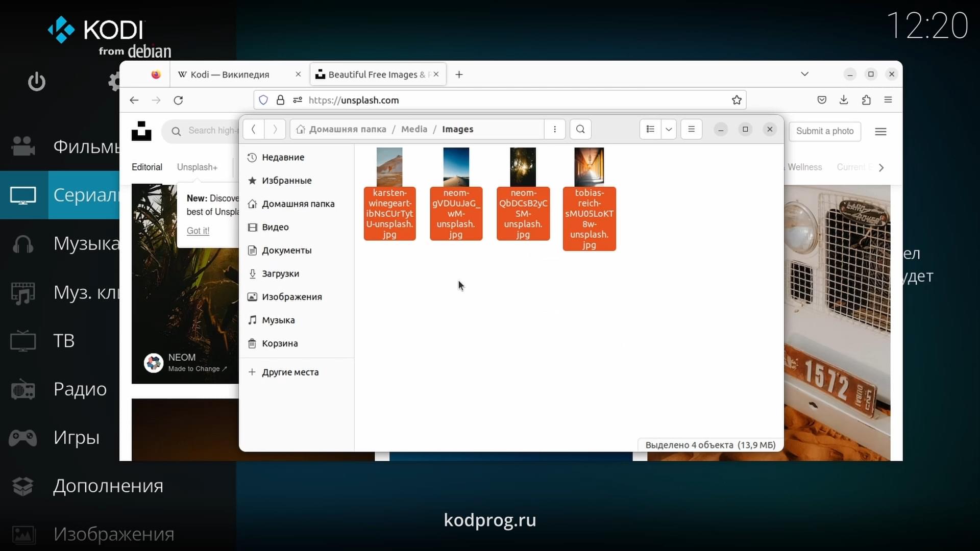Open the folder options three-dot menu
This screenshot has width=980, height=551.
(555, 129)
